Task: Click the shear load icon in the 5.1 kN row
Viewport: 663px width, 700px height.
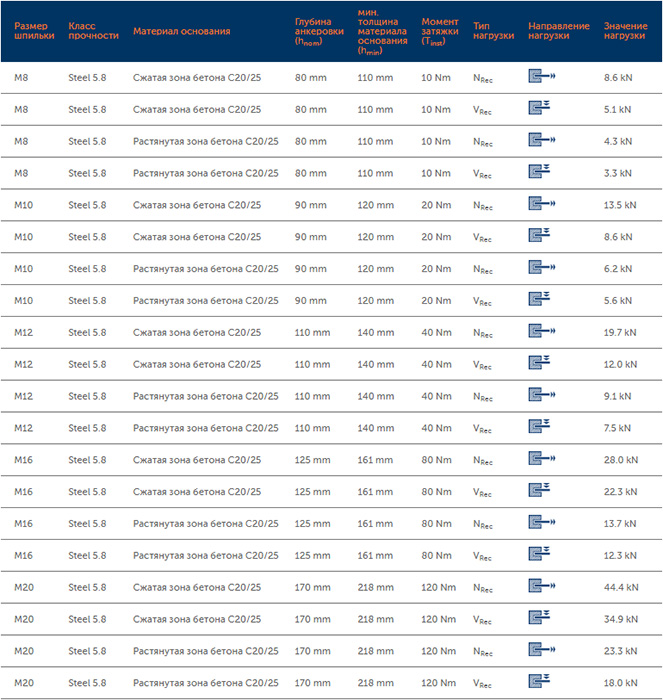Action: (x=540, y=109)
